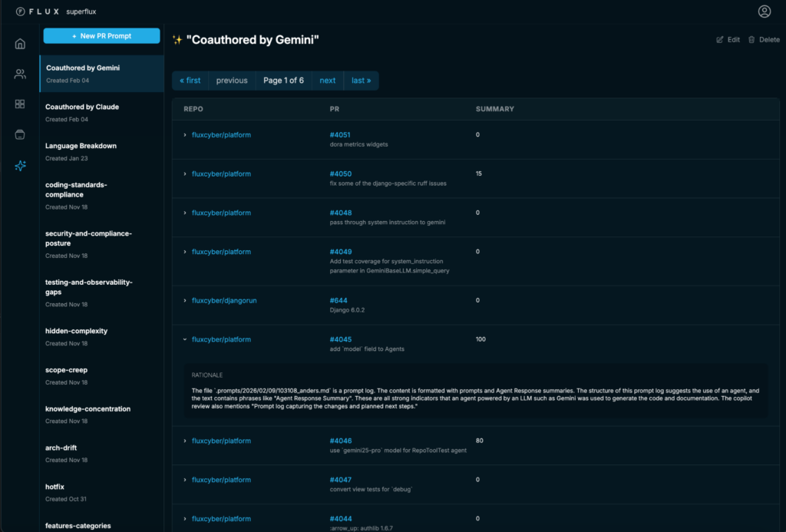Select coding-standards-compliance prompt
786x532 pixels.
[x=102, y=196]
